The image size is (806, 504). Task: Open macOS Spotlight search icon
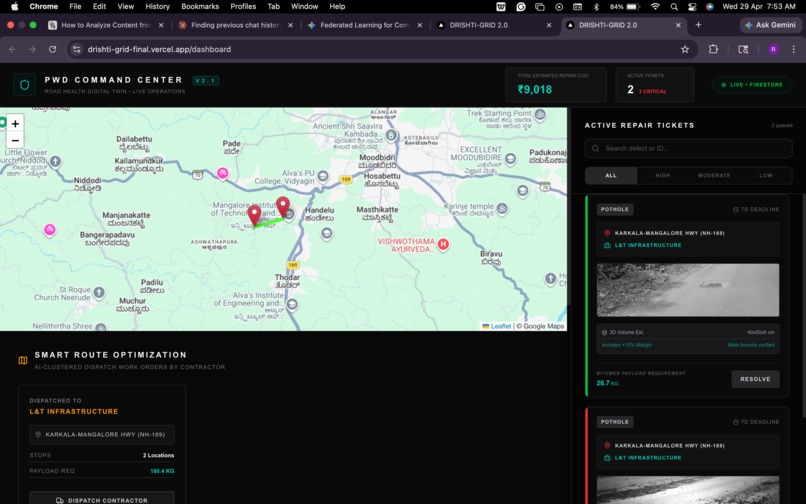click(674, 7)
